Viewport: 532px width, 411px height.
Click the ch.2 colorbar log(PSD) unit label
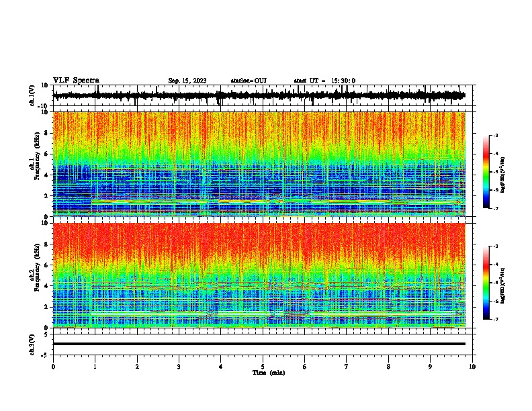pos(503,285)
